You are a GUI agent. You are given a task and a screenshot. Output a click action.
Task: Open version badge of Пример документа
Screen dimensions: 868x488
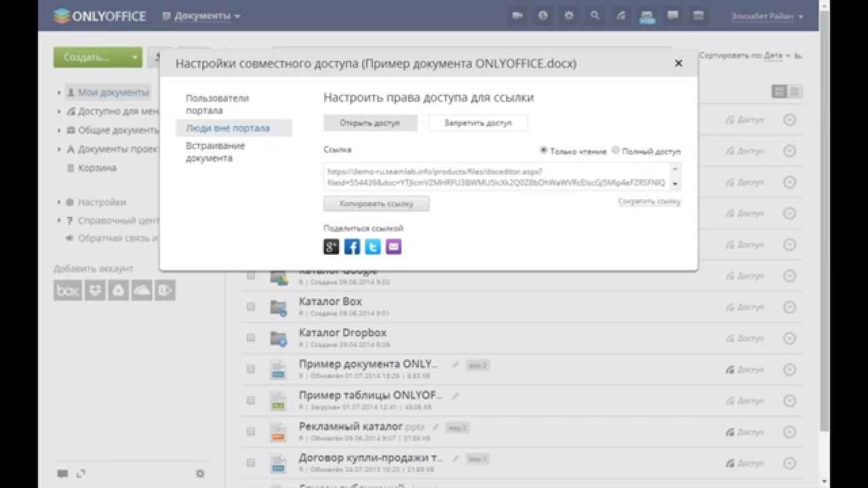tap(478, 365)
